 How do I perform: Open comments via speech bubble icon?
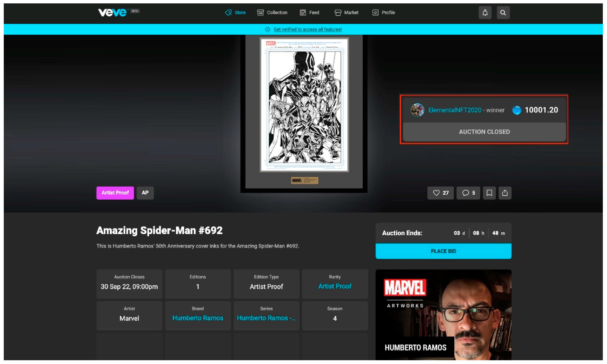(468, 193)
